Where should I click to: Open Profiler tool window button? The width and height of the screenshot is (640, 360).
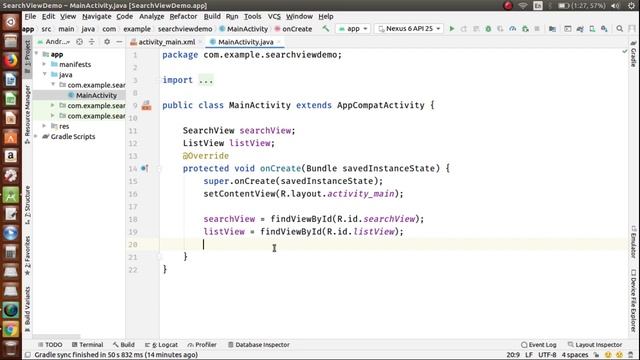202,344
